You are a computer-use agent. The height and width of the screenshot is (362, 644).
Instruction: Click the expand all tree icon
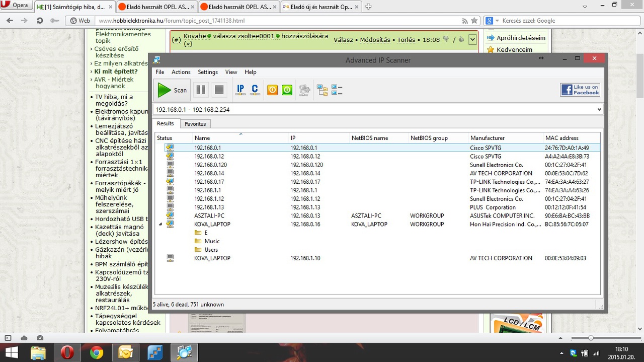tap(322, 90)
